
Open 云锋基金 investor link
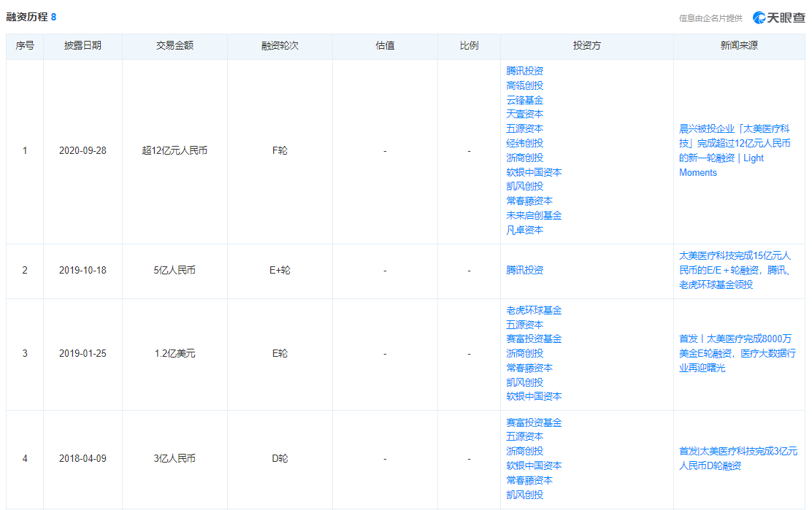pos(524,100)
